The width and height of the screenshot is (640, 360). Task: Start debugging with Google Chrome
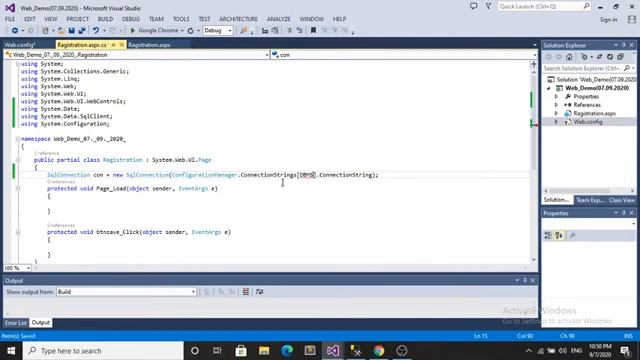pyautogui.click(x=154, y=31)
